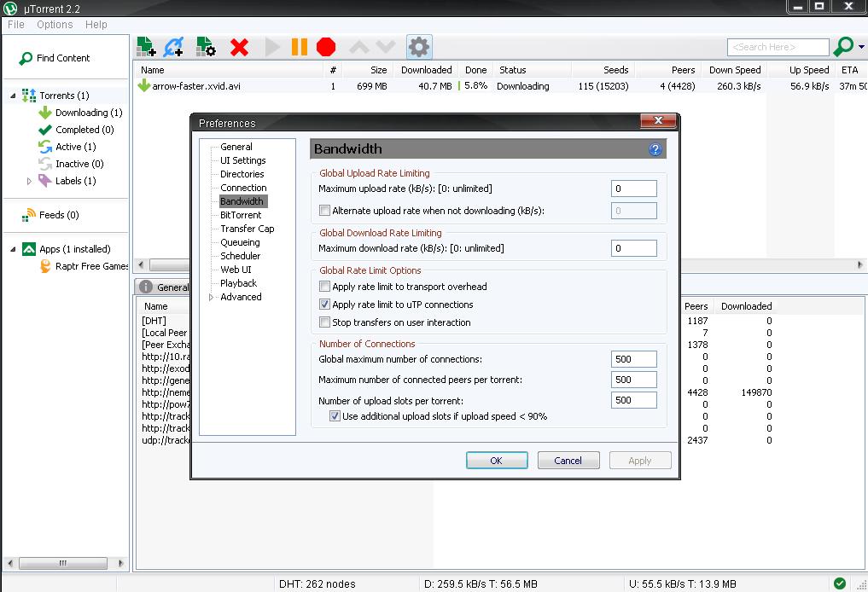
Task: Stop the torrent with the red icon
Action: coord(326,47)
